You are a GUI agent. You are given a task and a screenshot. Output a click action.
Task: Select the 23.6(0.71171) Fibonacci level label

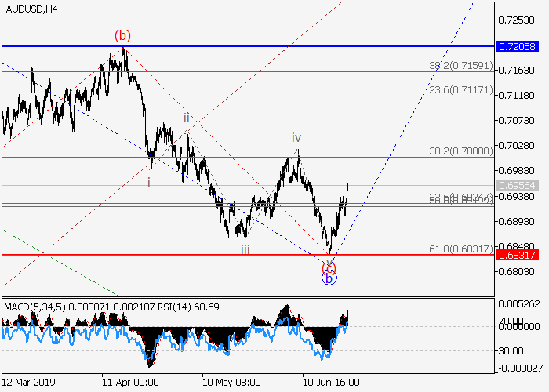[x=460, y=90]
